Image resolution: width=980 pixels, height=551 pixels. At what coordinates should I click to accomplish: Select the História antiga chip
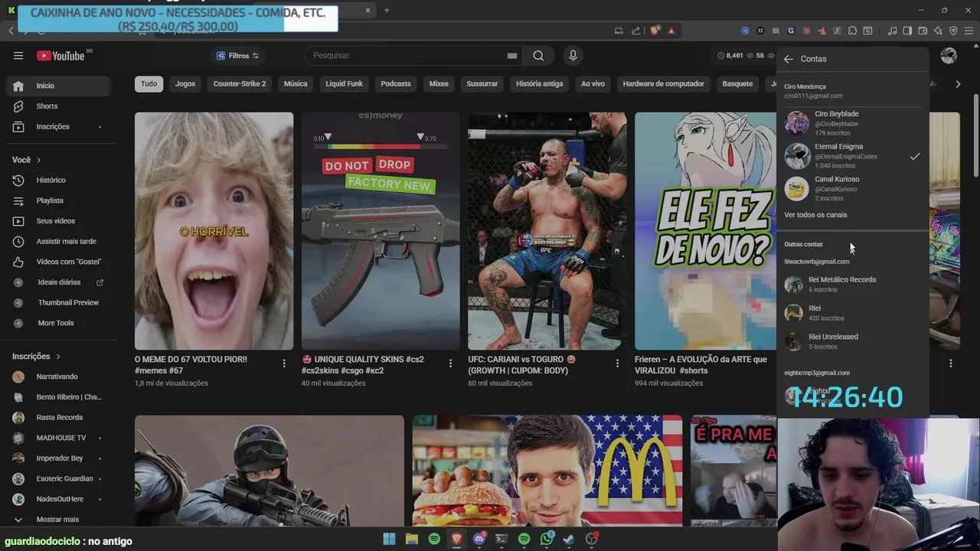[539, 84]
